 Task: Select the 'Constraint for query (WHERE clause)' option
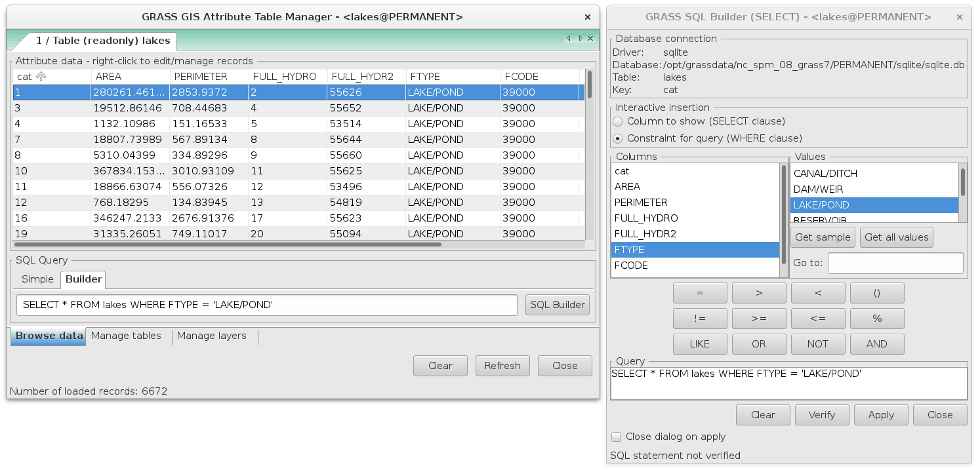tap(617, 138)
